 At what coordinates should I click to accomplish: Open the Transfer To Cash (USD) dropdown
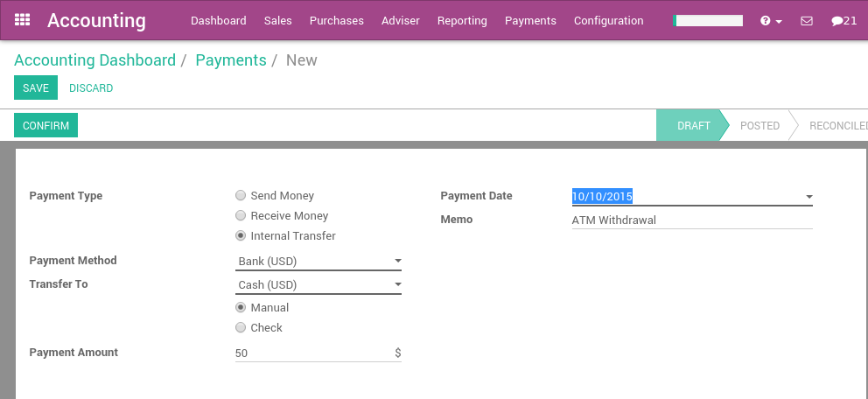(x=318, y=284)
